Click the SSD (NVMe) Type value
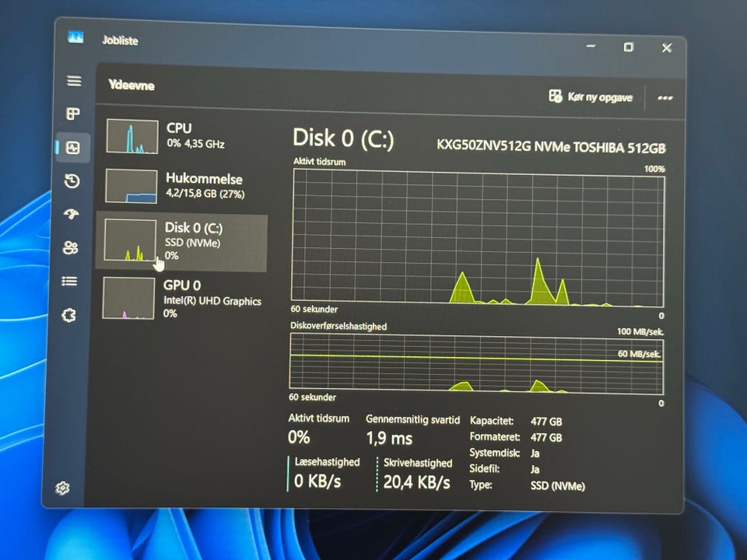This screenshot has width=747, height=560. point(557,486)
